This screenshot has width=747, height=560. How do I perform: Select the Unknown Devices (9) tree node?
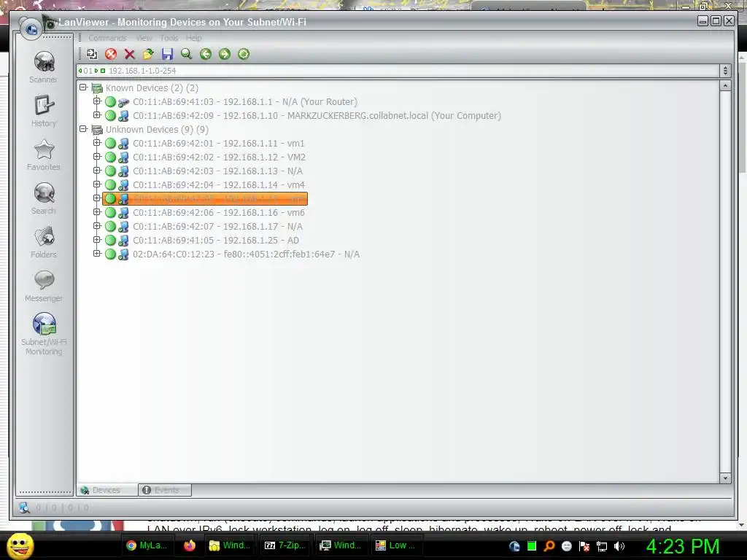click(158, 130)
